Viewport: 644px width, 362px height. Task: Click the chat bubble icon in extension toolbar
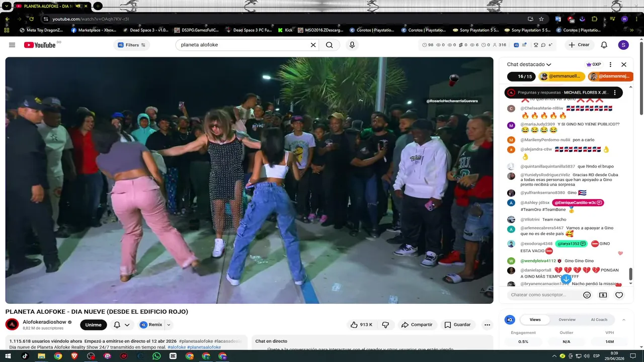click(543, 45)
